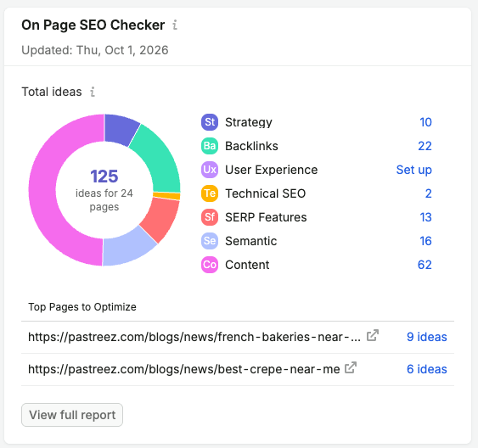Click the User Experience 'Ux' badge icon
Image resolution: width=478 pixels, height=448 pixels.
coord(210,170)
